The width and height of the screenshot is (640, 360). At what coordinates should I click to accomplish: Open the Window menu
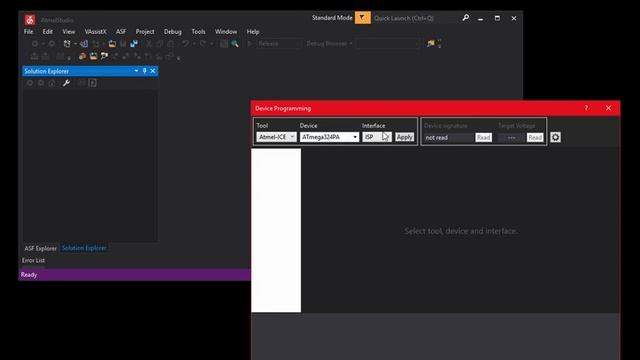tap(226, 31)
